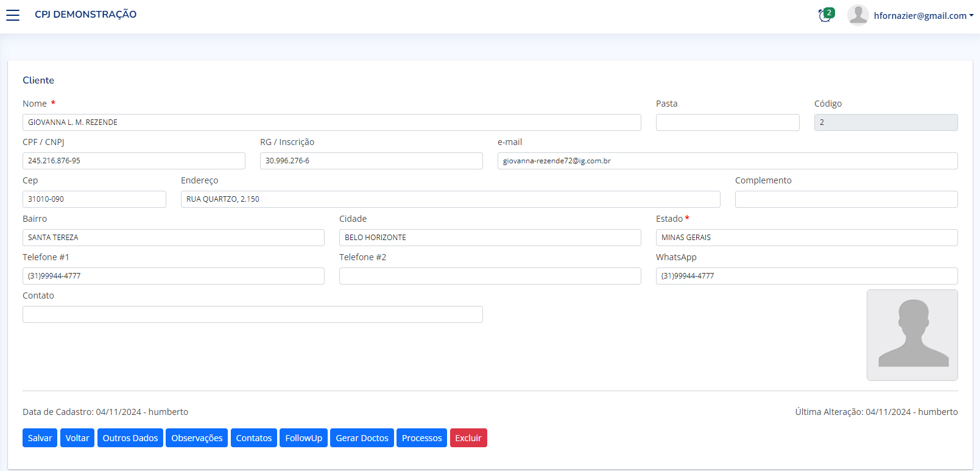Expand the hfornazier@gmail.com account dropdown
This screenshot has height=471, width=980.
coord(923,16)
